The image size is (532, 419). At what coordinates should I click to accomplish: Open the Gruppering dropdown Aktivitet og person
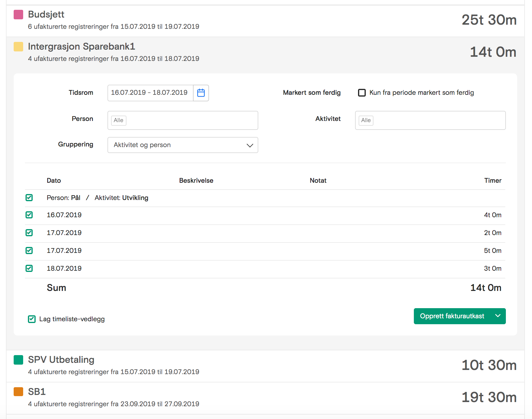pyautogui.click(x=183, y=145)
